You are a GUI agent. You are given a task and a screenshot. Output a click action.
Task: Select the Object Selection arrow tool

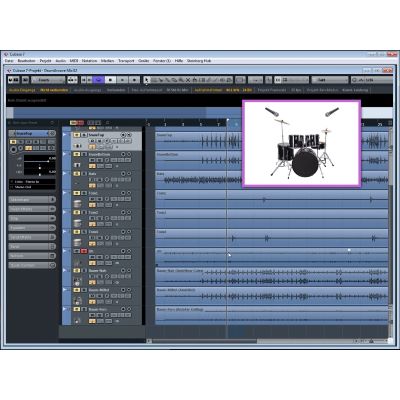[x=146, y=80]
